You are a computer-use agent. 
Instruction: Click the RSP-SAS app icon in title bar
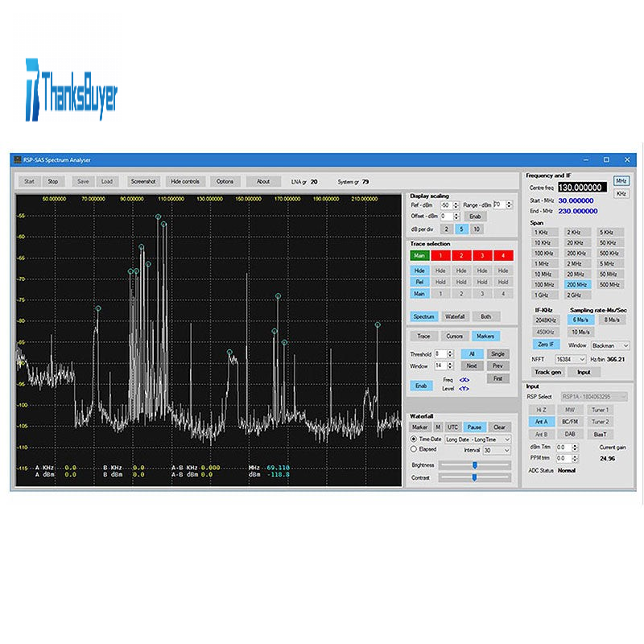pyautogui.click(x=17, y=159)
